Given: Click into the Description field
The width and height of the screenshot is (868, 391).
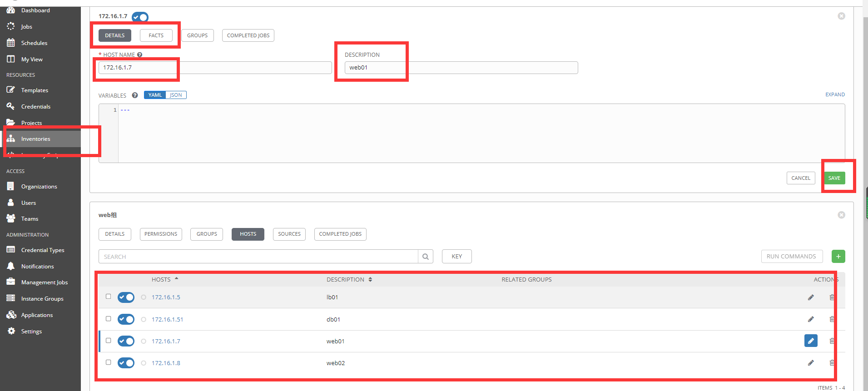Looking at the screenshot, I should coord(461,68).
